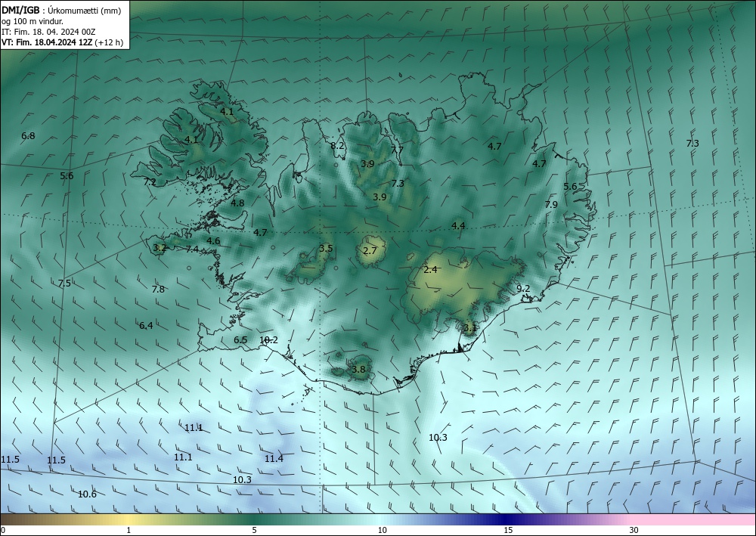
Task: Click the 10.6 value label
Action: [x=87, y=494]
